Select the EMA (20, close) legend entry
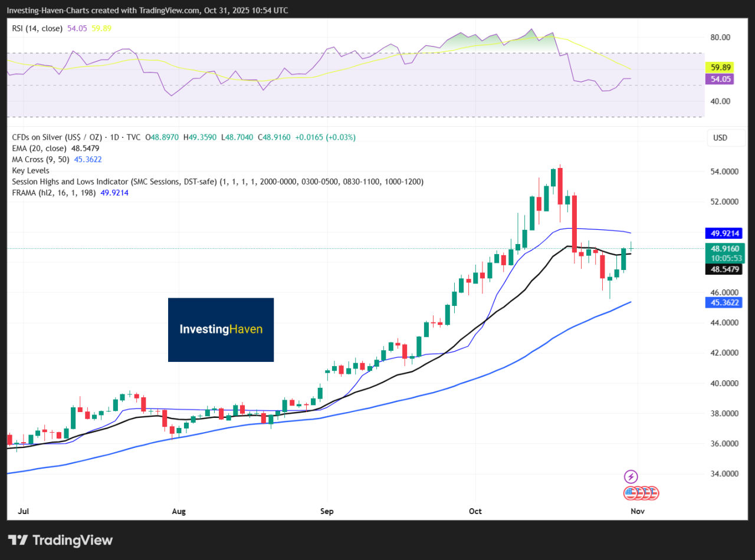This screenshot has width=755, height=560. point(39,149)
